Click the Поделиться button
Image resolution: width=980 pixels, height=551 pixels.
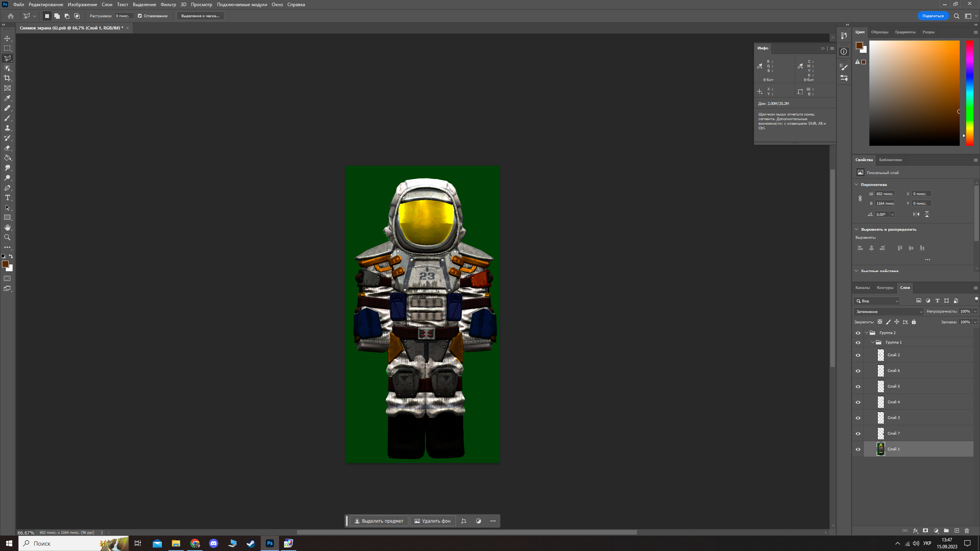tap(933, 16)
